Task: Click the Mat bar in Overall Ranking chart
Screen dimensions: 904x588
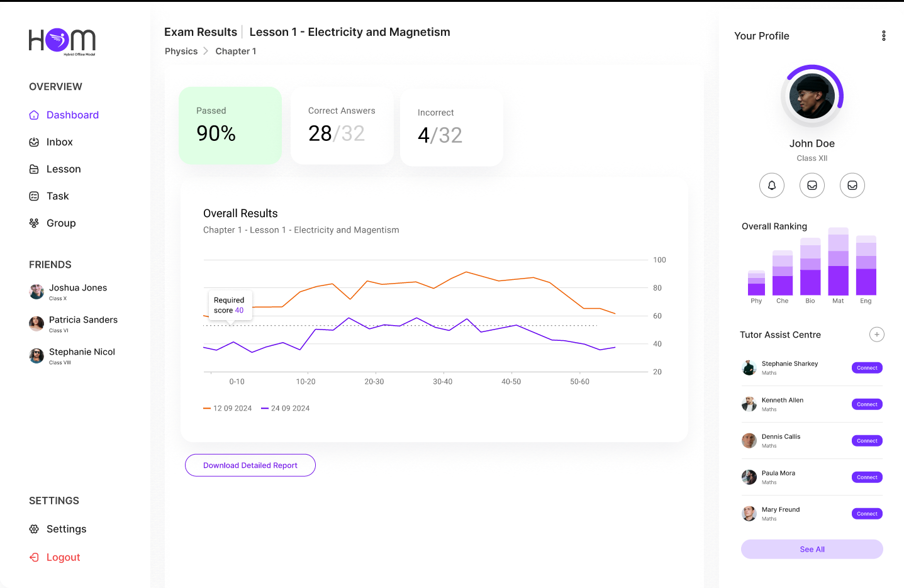Action: click(x=838, y=264)
